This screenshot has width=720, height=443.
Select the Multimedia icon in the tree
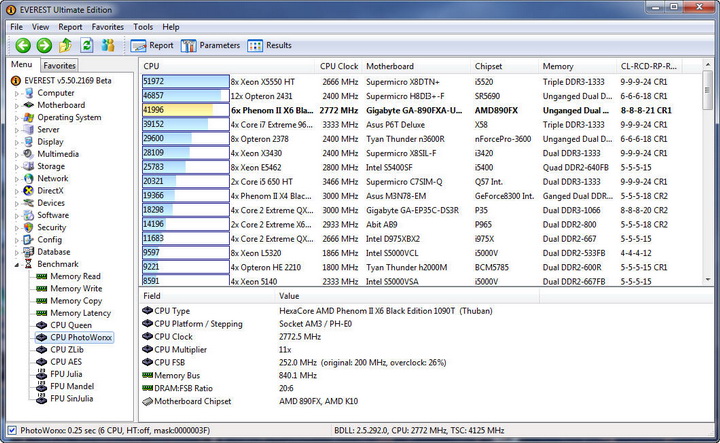(x=29, y=154)
